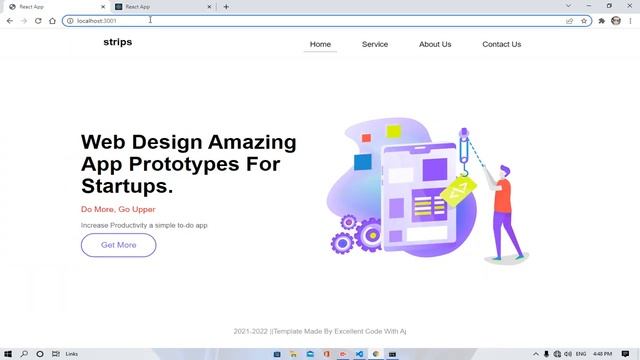
Task: Click the 'Do More, Go Upper' tagline
Action: 118,209
